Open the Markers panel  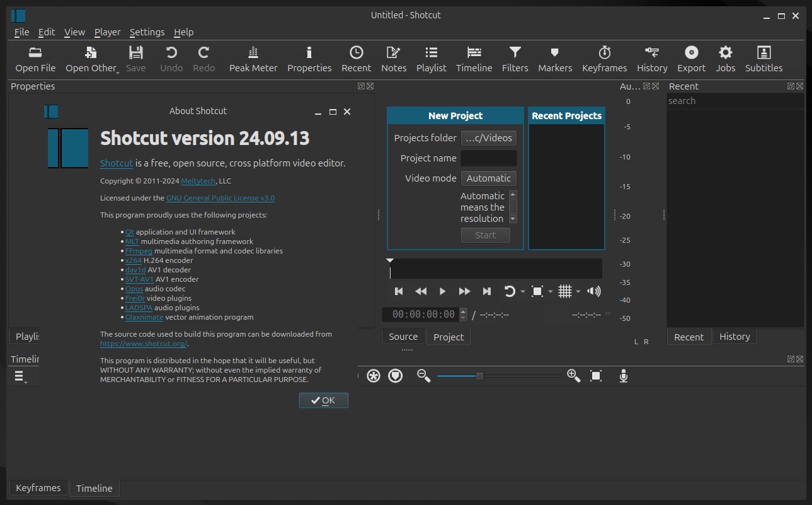point(555,59)
